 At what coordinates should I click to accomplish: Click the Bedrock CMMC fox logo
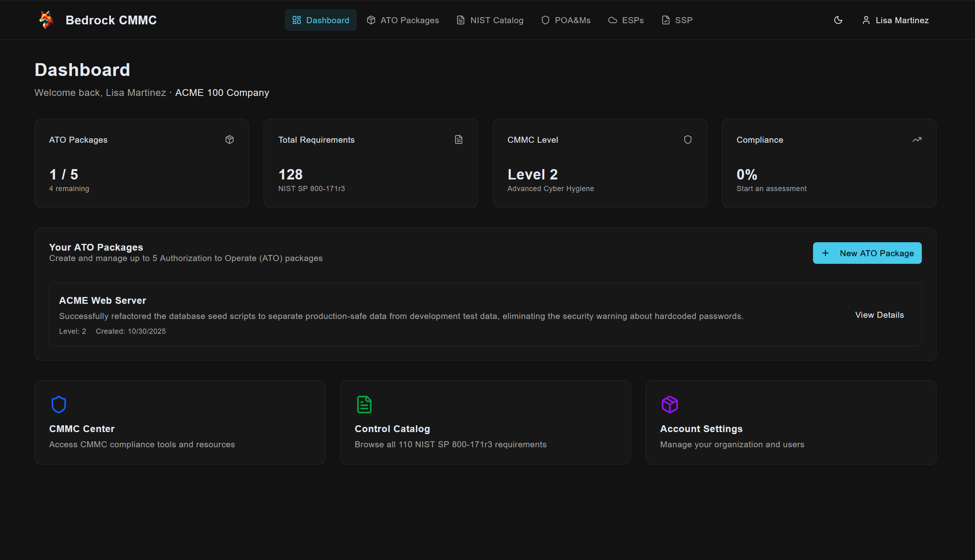[x=45, y=20]
